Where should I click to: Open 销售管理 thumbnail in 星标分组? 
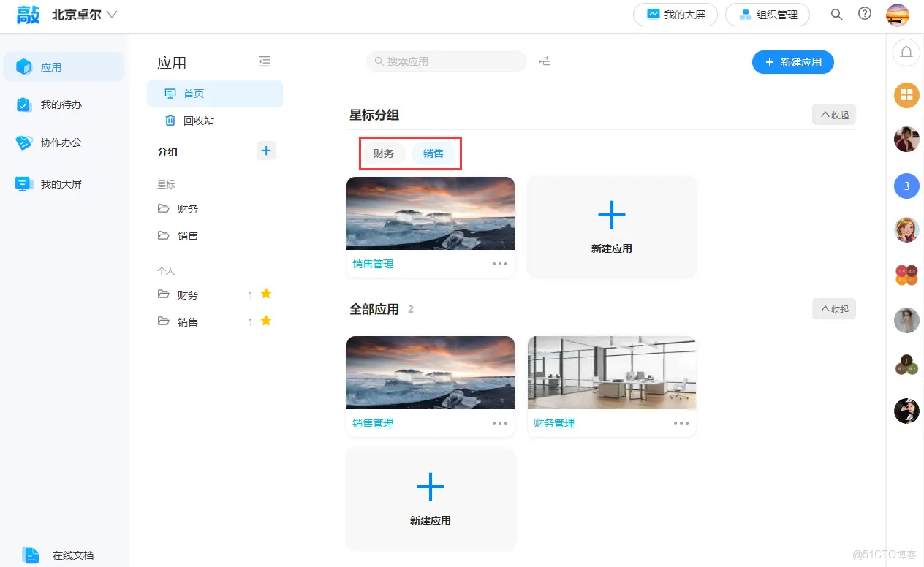431,213
